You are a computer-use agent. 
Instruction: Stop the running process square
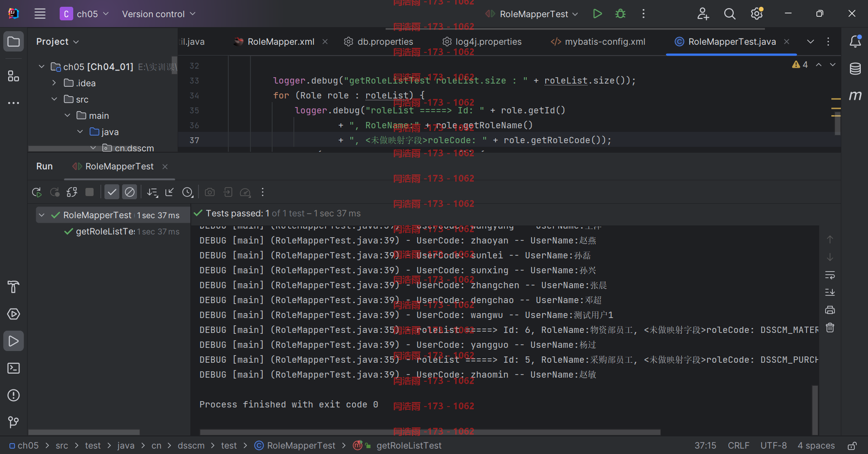click(x=90, y=192)
